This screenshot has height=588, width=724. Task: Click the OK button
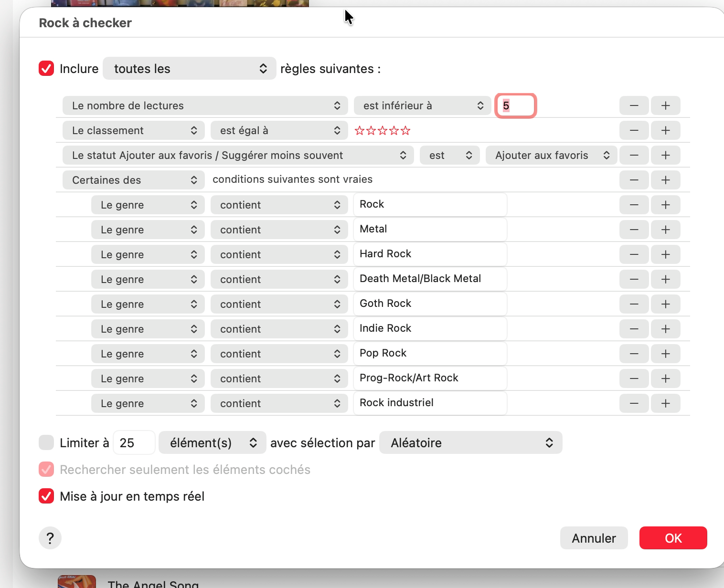(673, 538)
